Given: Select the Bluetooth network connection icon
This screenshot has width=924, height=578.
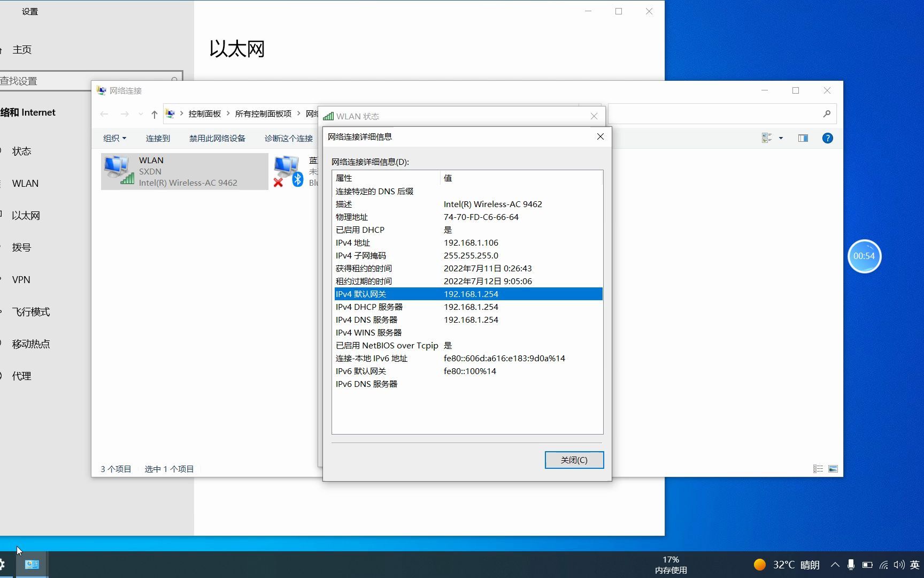Looking at the screenshot, I should 289,171.
